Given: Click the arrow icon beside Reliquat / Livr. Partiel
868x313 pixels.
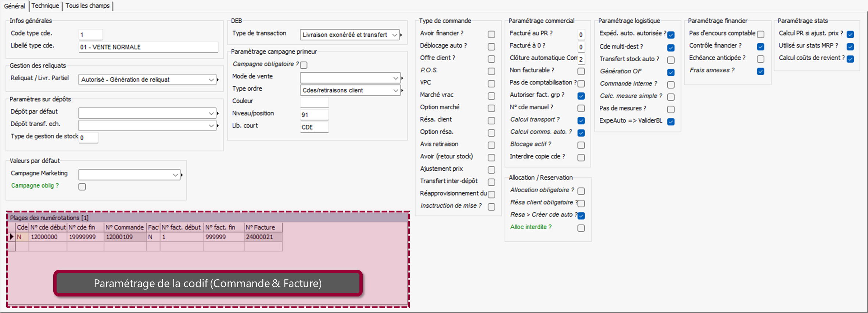Looking at the screenshot, I should 218,80.
